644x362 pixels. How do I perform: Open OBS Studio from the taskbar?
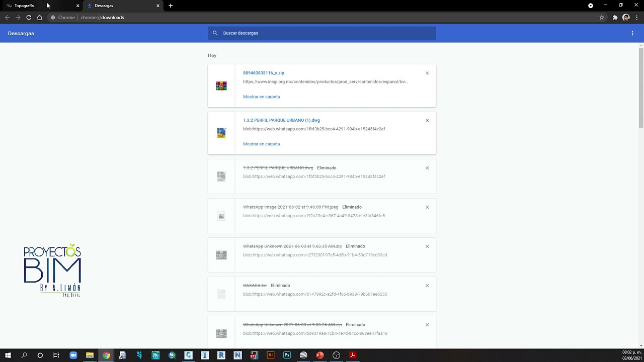tap(336, 355)
